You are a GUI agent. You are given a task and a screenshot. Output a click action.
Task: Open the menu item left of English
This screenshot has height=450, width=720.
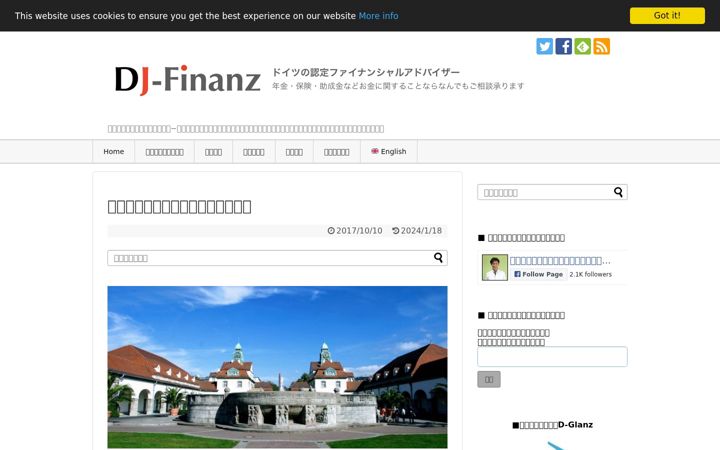pos(337,152)
